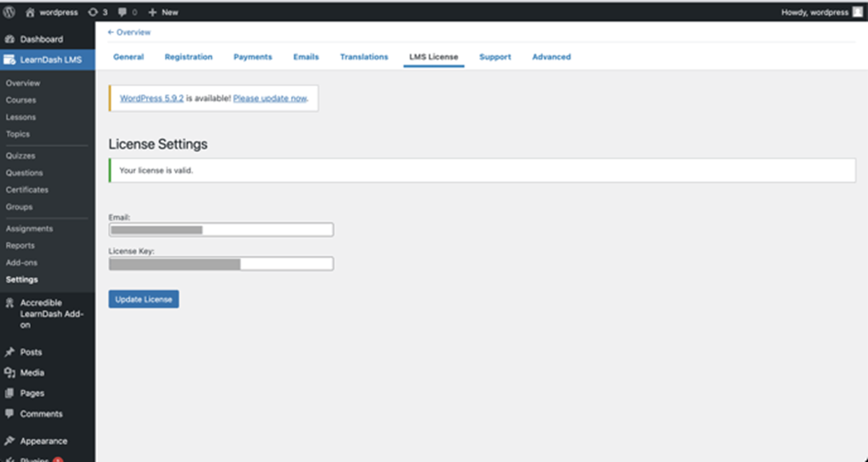868x462 pixels.
Task: Go back via the Overview link
Action: click(x=129, y=32)
